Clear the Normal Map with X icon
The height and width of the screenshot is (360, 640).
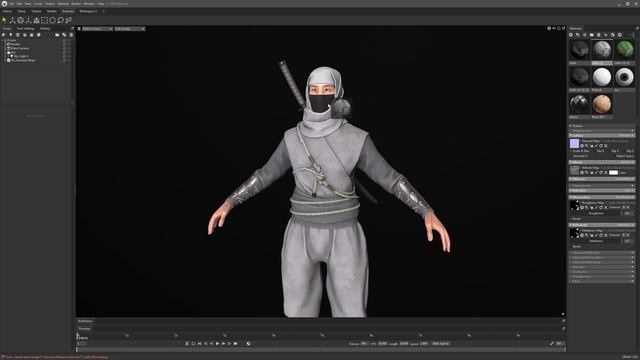coord(606,146)
